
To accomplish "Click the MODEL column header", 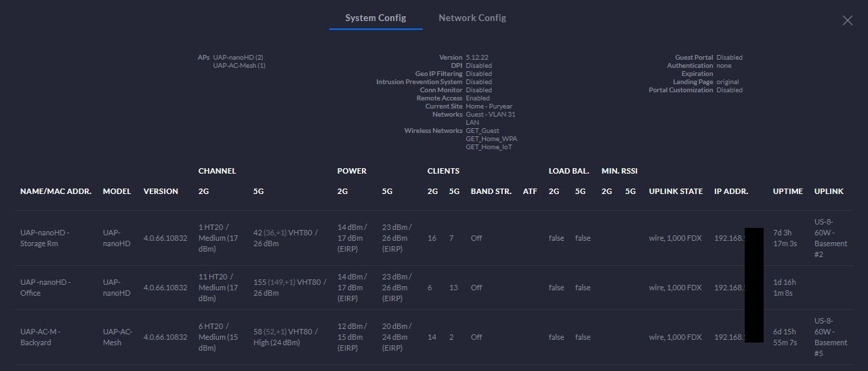I will click(x=117, y=191).
